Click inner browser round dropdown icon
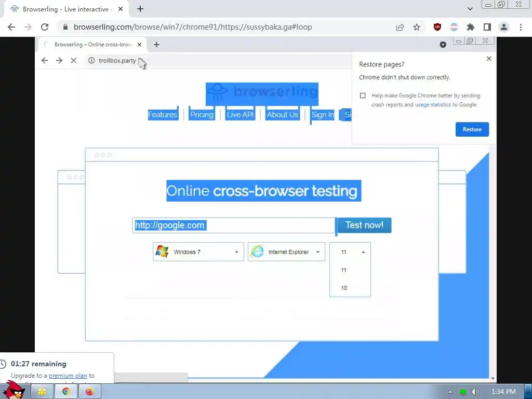This screenshot has height=399, width=532. pos(443,45)
